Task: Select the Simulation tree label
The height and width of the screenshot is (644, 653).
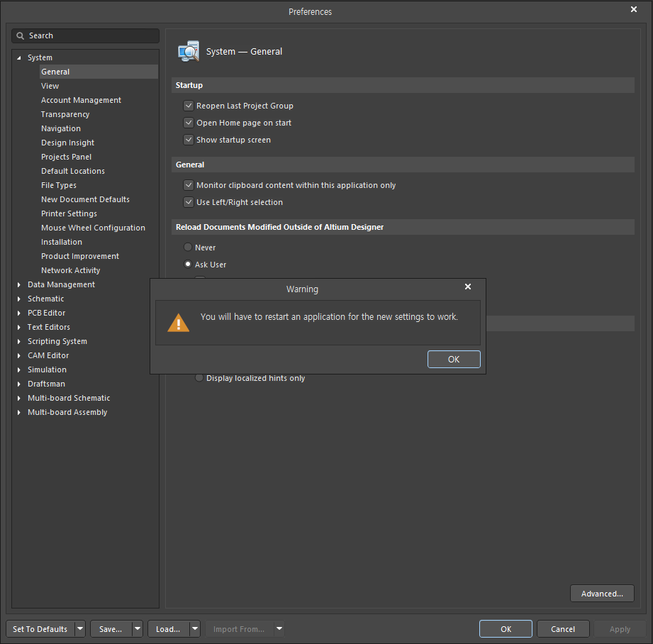Action: (47, 370)
